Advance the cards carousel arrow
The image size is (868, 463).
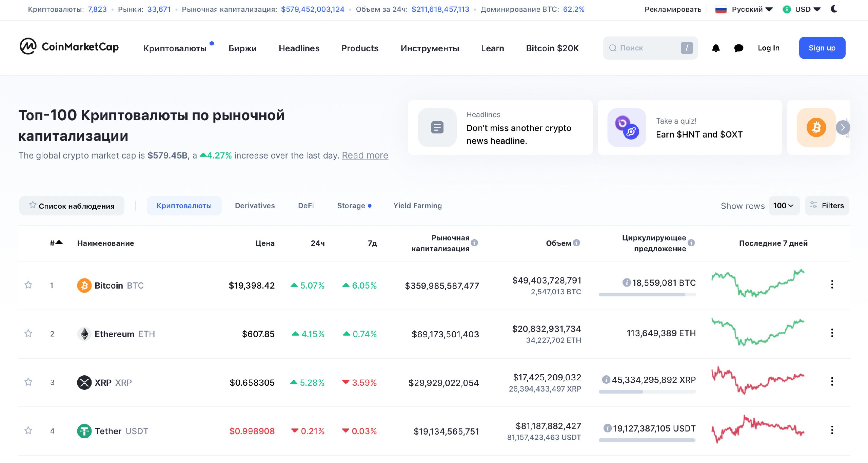843,127
